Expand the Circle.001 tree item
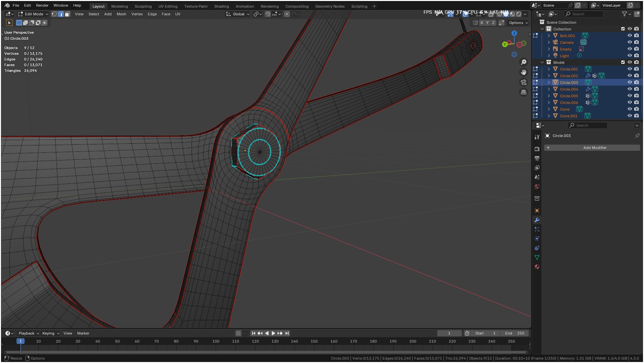 pyautogui.click(x=549, y=69)
